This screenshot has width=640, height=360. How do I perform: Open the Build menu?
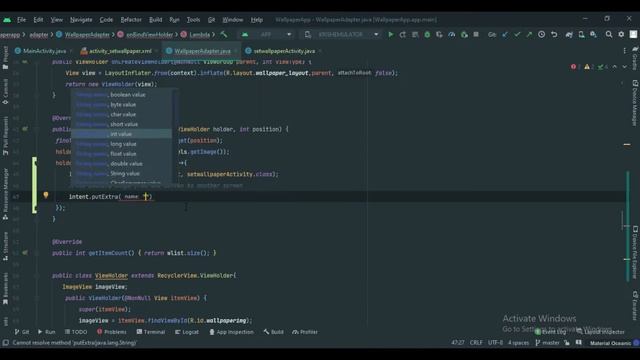[x=156, y=20]
